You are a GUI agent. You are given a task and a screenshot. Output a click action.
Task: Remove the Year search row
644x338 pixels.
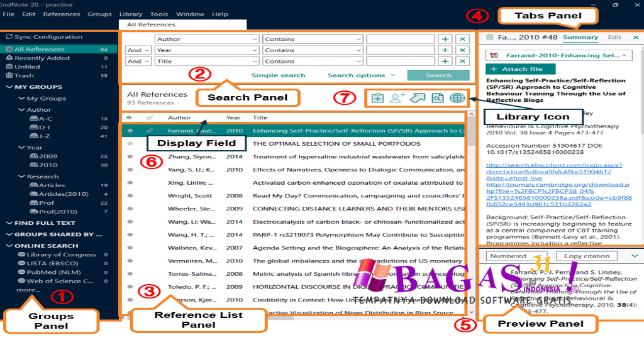(462, 50)
